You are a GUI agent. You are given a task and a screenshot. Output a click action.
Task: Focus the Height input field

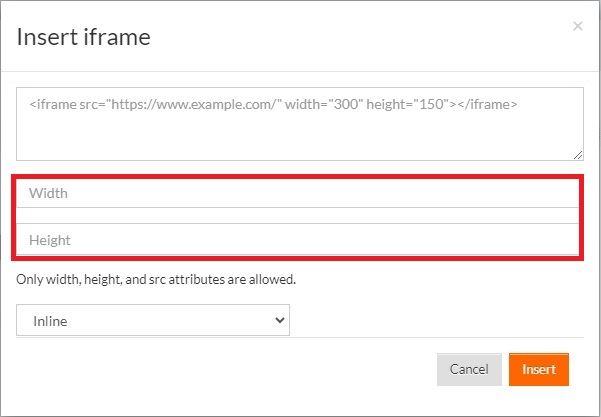(297, 240)
